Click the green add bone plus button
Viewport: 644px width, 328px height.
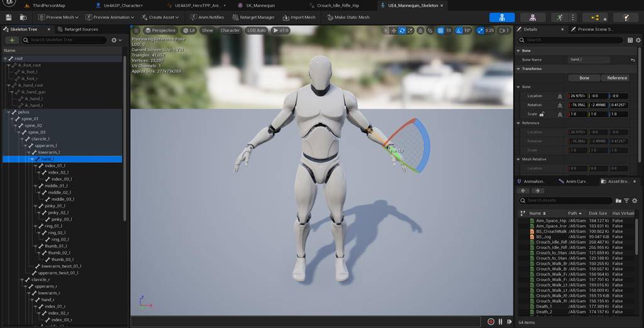click(12, 40)
